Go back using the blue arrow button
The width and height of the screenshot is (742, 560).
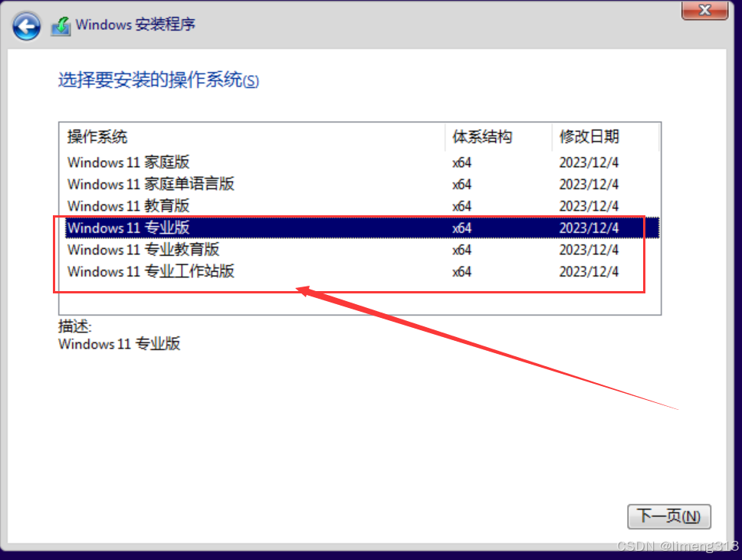click(x=27, y=27)
